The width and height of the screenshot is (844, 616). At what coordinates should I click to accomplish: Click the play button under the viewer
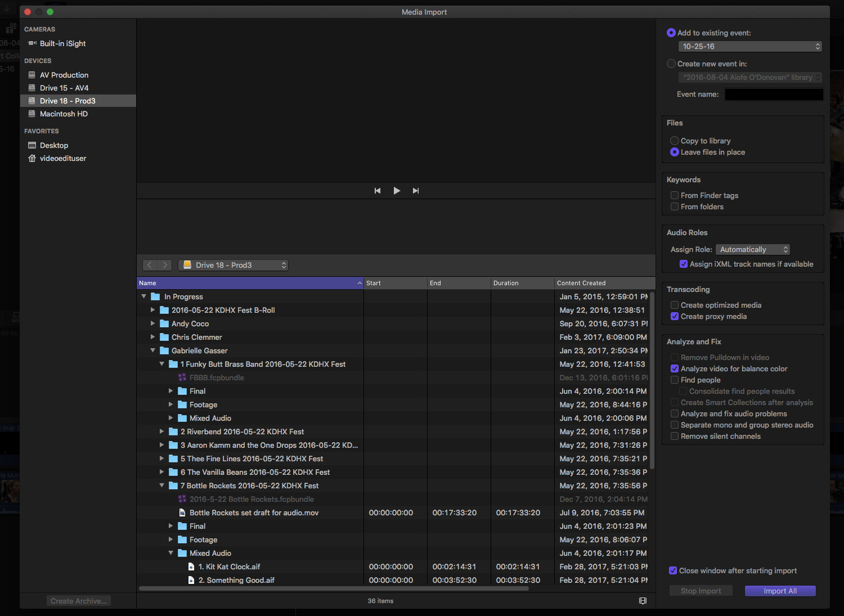[397, 191]
